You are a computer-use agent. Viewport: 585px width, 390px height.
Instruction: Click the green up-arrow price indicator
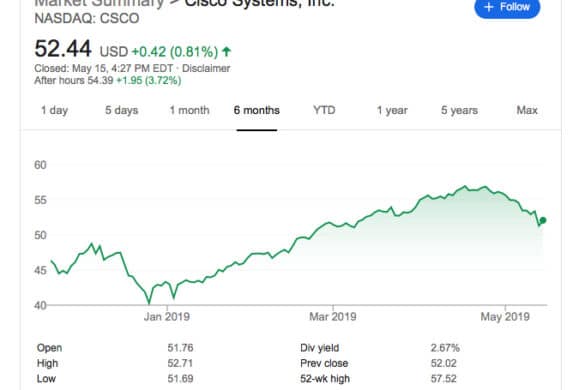226,51
